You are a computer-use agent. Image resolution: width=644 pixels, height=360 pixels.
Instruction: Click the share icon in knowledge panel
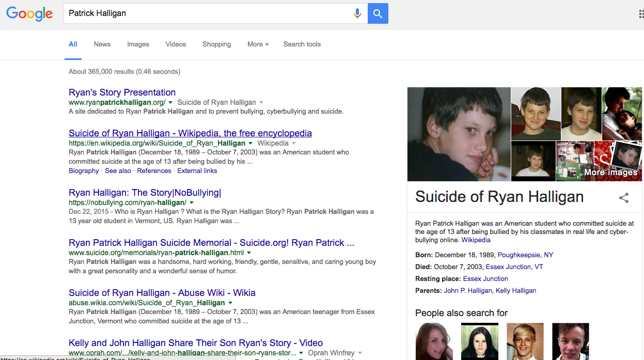pos(624,197)
